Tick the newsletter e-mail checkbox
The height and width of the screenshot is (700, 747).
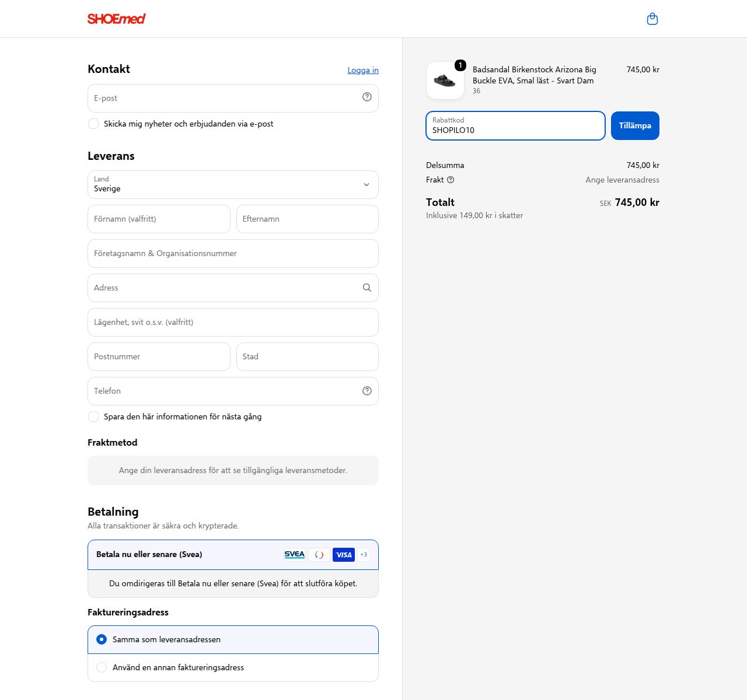pyautogui.click(x=93, y=124)
